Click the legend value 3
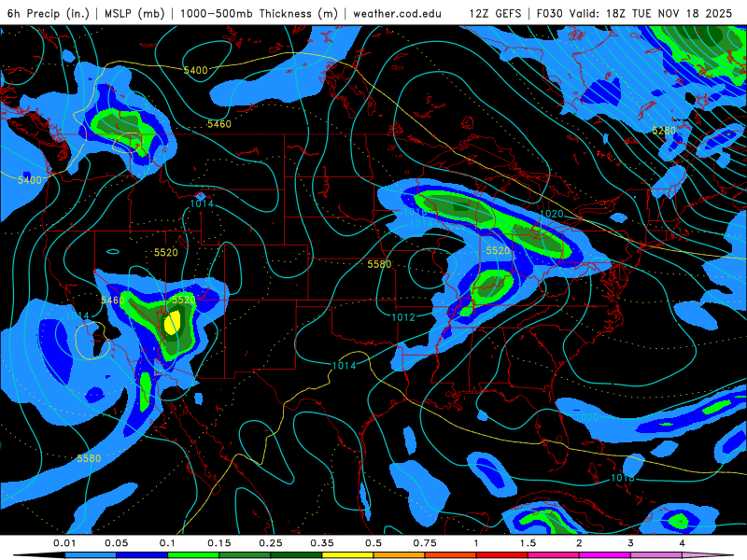Image resolution: width=747 pixels, height=560 pixels. 631,543
